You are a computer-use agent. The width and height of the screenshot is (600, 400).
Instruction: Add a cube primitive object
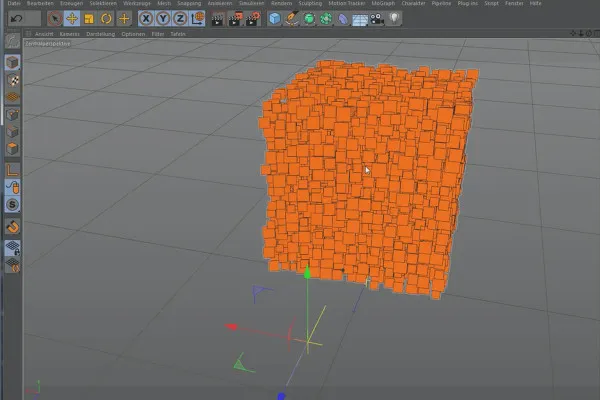[275, 18]
